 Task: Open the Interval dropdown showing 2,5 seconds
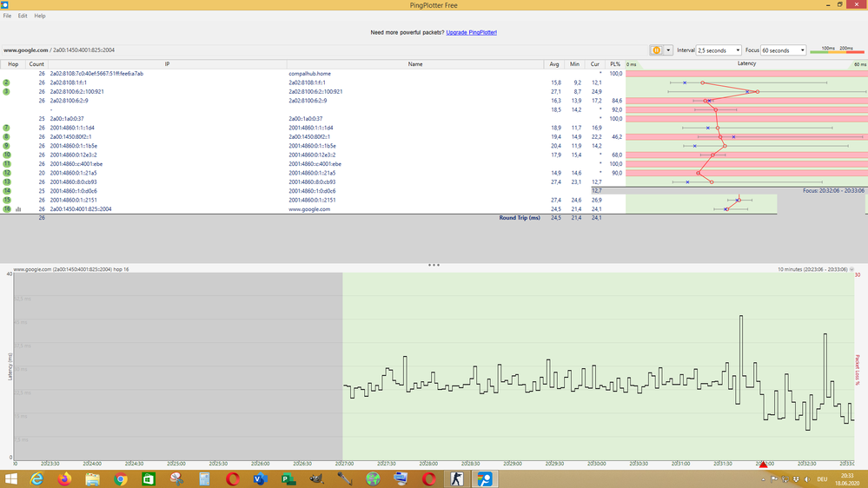click(x=719, y=50)
